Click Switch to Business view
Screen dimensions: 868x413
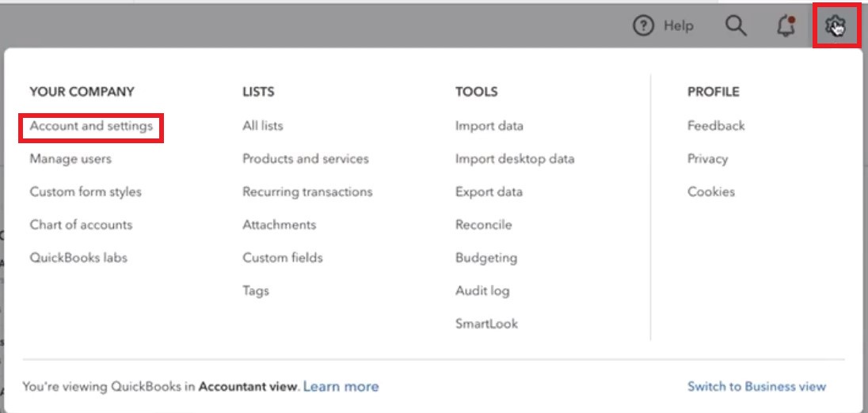tap(757, 386)
